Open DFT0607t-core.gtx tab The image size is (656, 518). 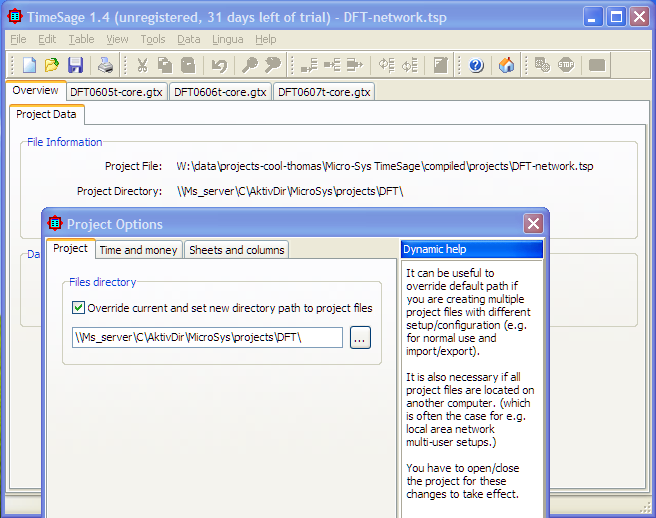[324, 92]
